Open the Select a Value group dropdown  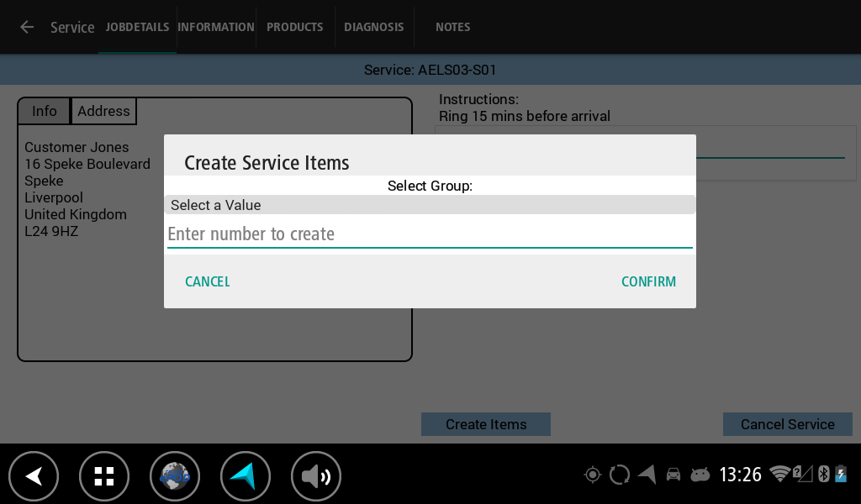tap(430, 205)
